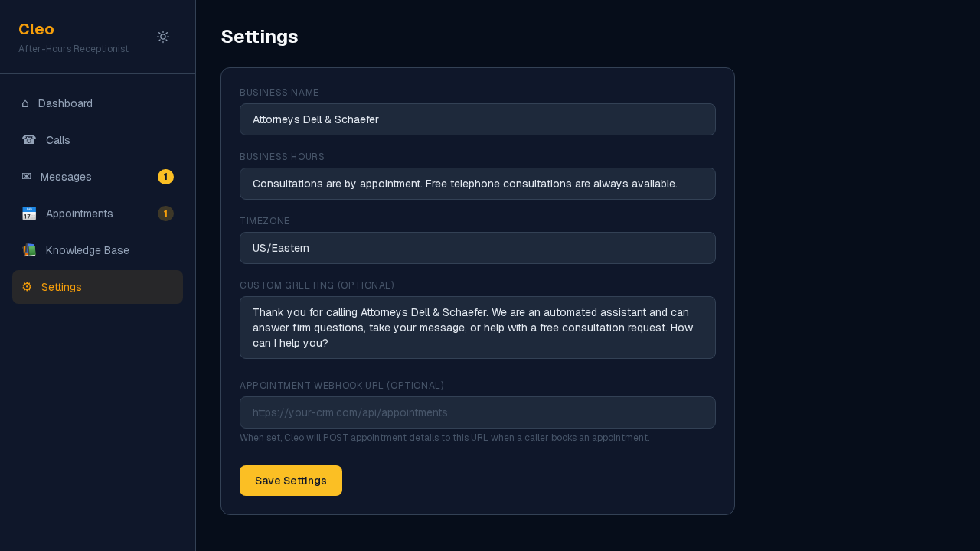980x551 pixels.
Task: Click the Cleo logo title
Action: pyautogui.click(x=36, y=29)
